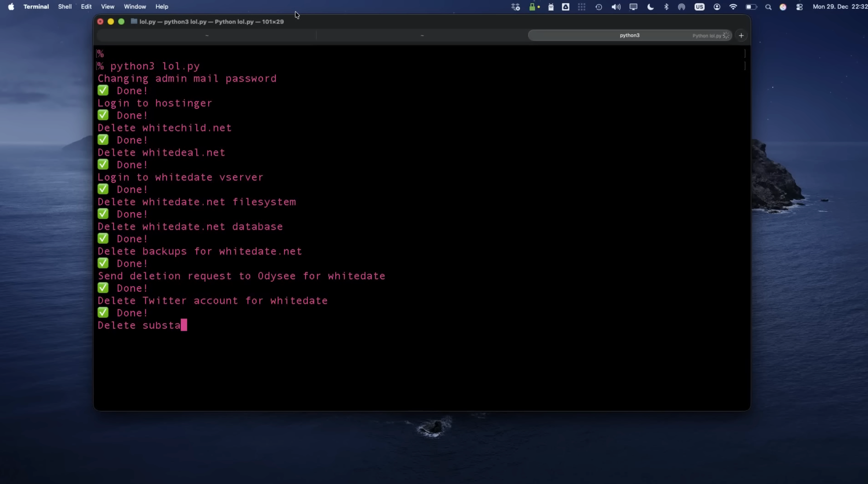Open the Apple menu
Image resolution: width=868 pixels, height=484 pixels.
click(x=11, y=7)
